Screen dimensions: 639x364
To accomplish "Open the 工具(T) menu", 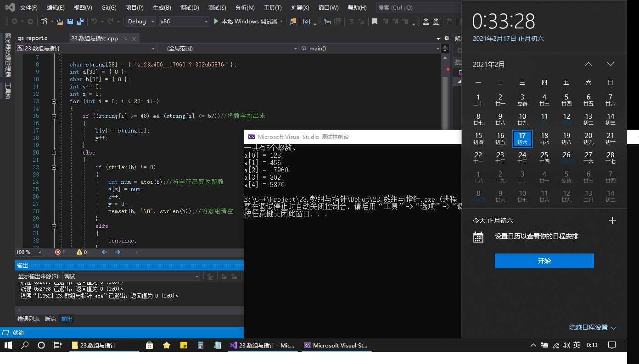I will pyautogui.click(x=273, y=8).
